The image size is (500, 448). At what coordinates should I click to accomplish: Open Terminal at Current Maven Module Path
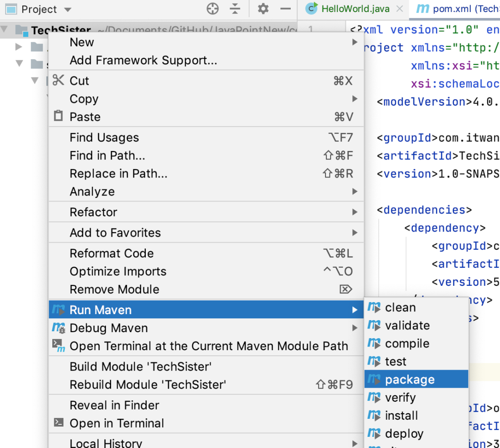(x=206, y=346)
